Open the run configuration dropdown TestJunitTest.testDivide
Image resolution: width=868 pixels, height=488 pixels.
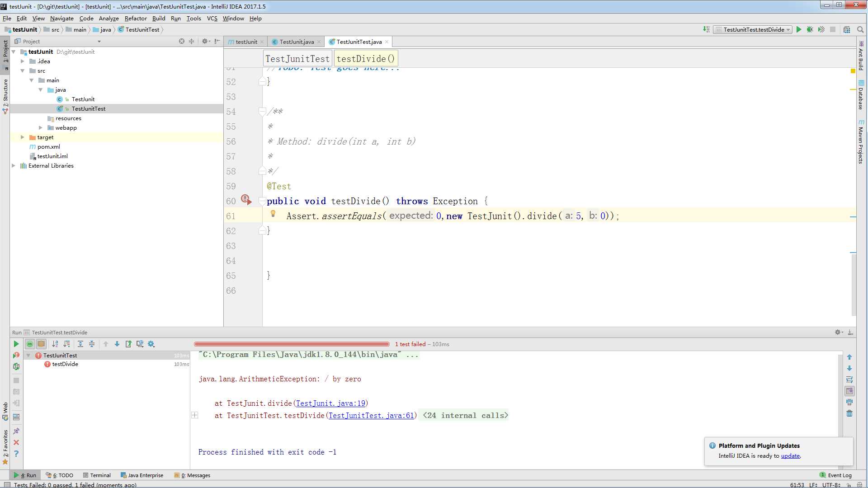(x=753, y=30)
